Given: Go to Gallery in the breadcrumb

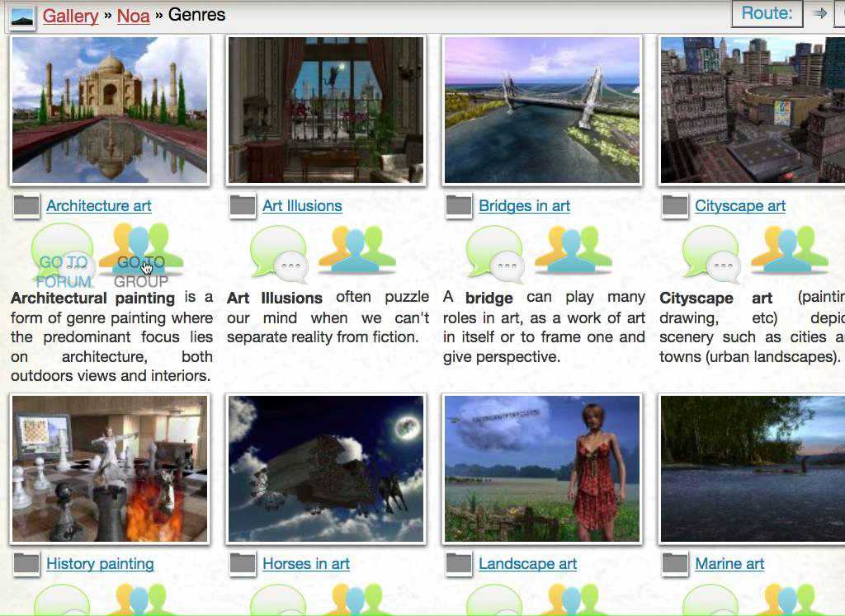Looking at the screenshot, I should 70,15.
